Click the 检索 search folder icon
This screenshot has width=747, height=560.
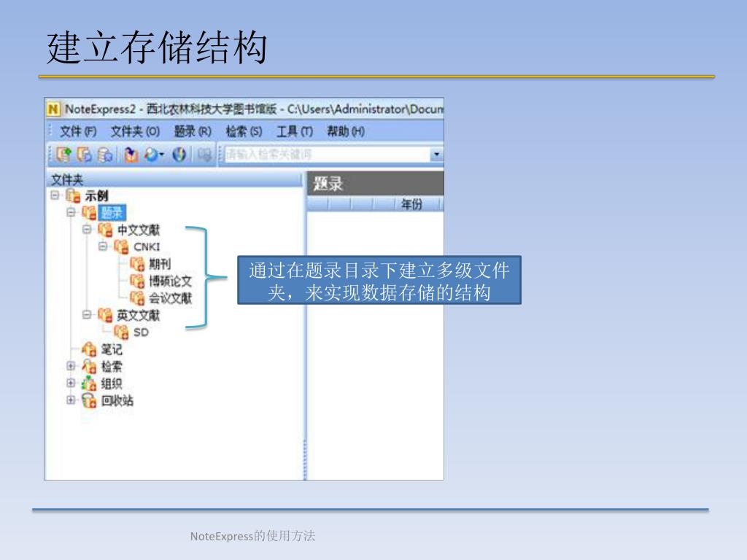point(89,366)
